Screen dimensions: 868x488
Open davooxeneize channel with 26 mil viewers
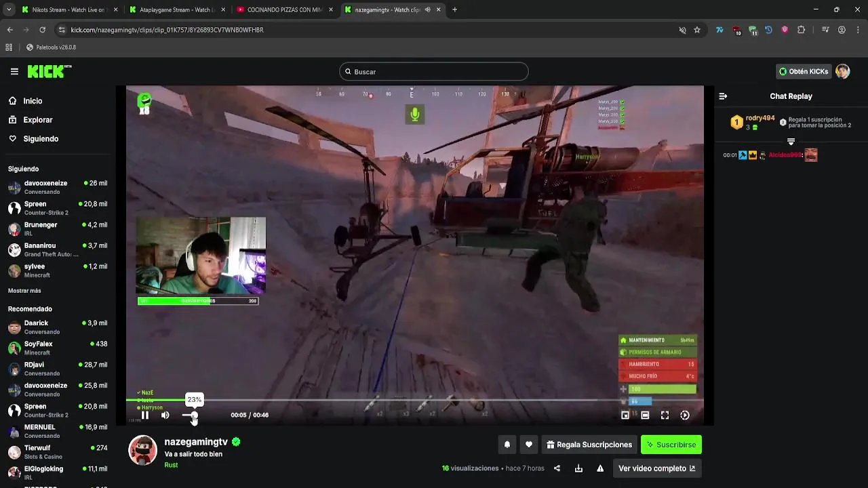(x=58, y=187)
